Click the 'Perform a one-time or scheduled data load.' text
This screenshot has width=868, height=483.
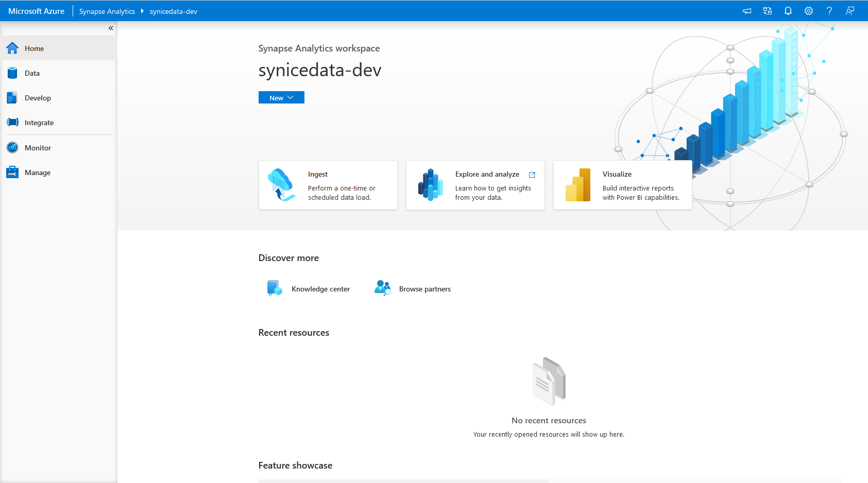pyautogui.click(x=342, y=193)
